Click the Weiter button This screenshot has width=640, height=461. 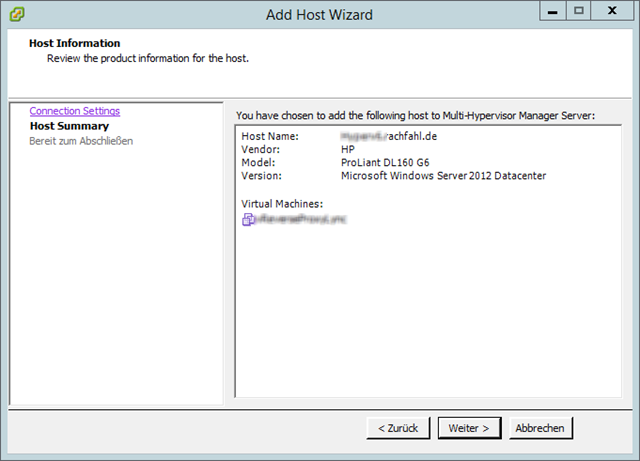[468, 428]
